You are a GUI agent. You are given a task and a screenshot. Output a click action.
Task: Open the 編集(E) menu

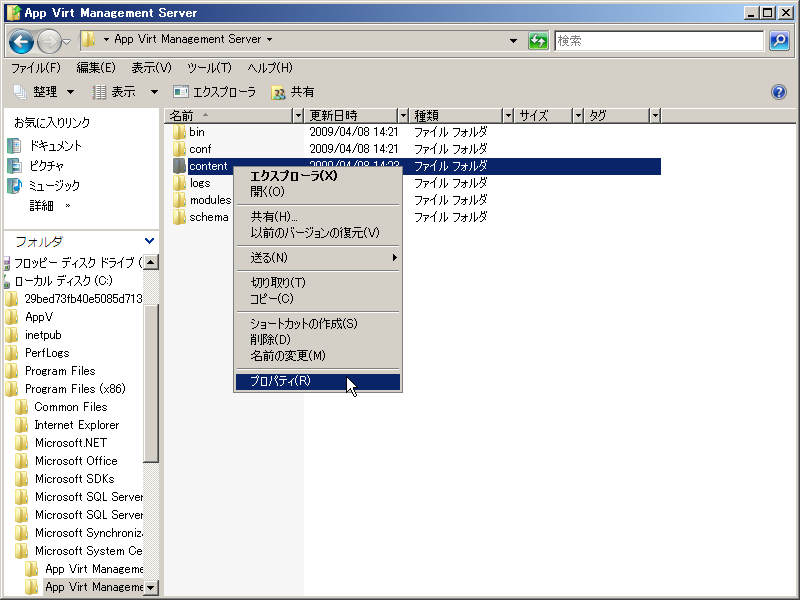point(96,68)
